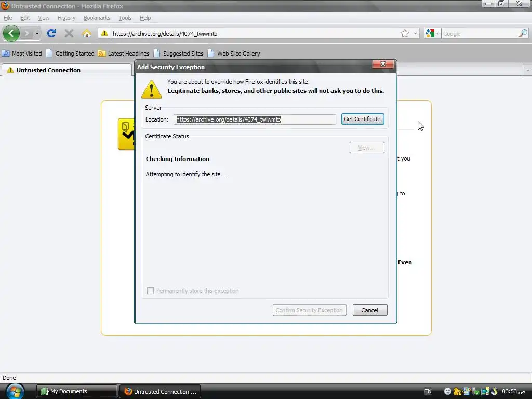Cancel the Add Security Exception dialog
The width and height of the screenshot is (532, 399).
click(x=369, y=310)
